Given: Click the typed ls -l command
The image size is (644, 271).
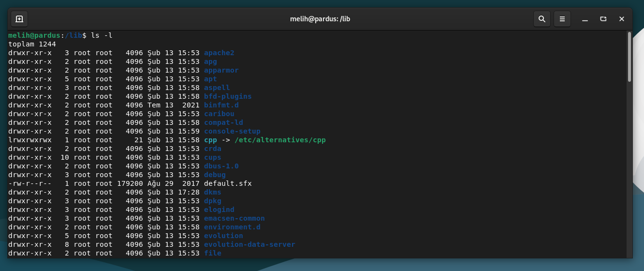Looking at the screenshot, I should click(102, 35).
